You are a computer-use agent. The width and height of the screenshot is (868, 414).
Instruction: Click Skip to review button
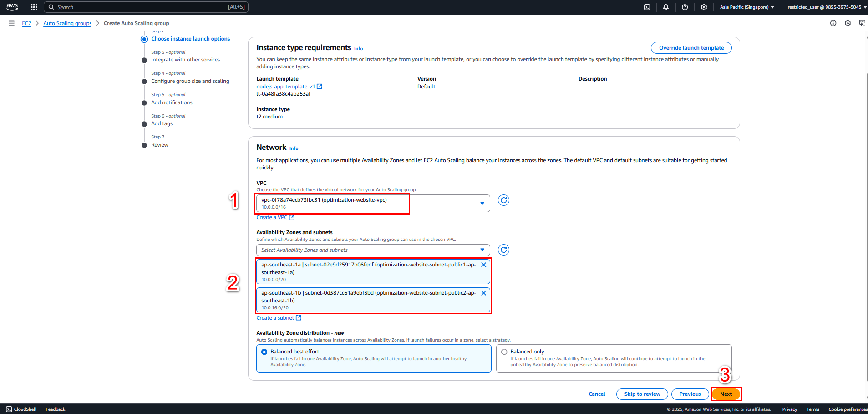click(642, 394)
